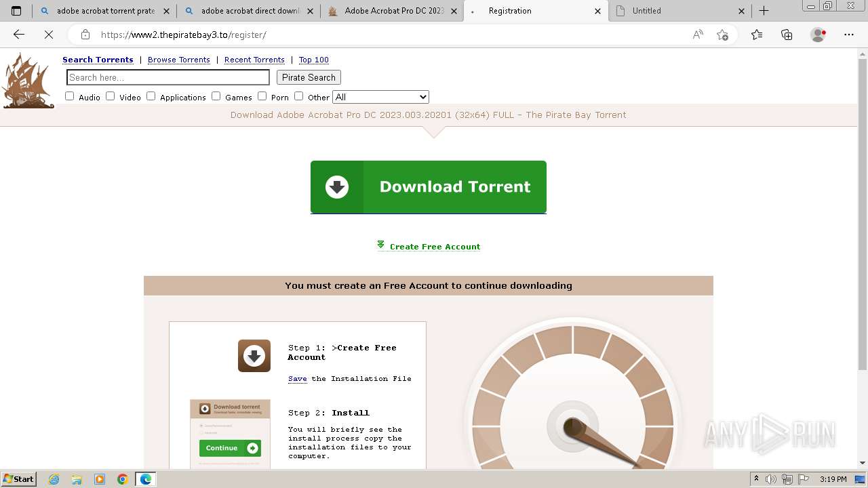The width and height of the screenshot is (868, 488).
Task: Open network tray icon
Action: point(788,479)
